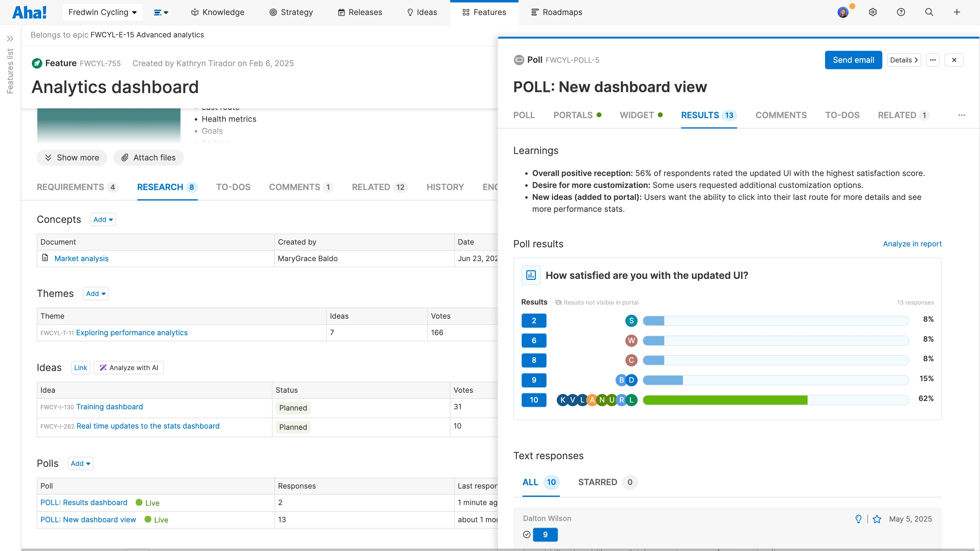Image resolution: width=980 pixels, height=551 pixels.
Task: Open the settings gear icon
Action: point(873,12)
